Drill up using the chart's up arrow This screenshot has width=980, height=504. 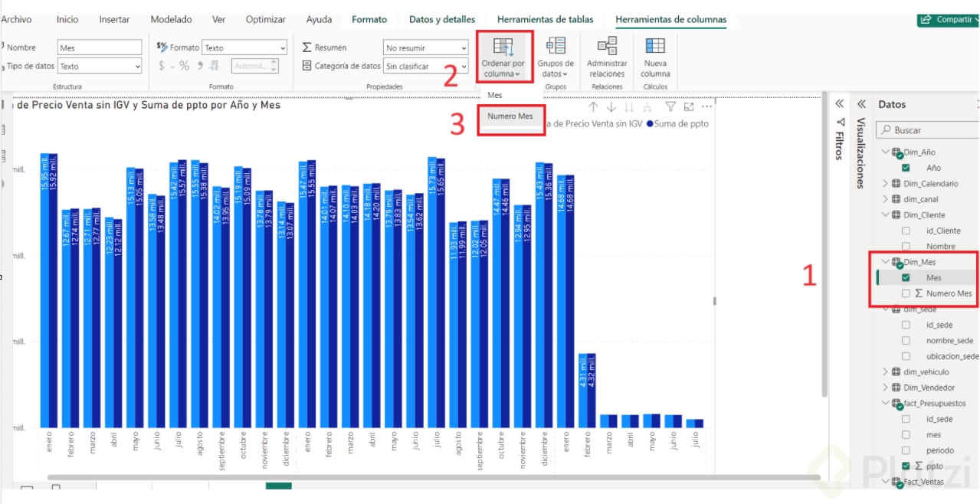[593, 107]
